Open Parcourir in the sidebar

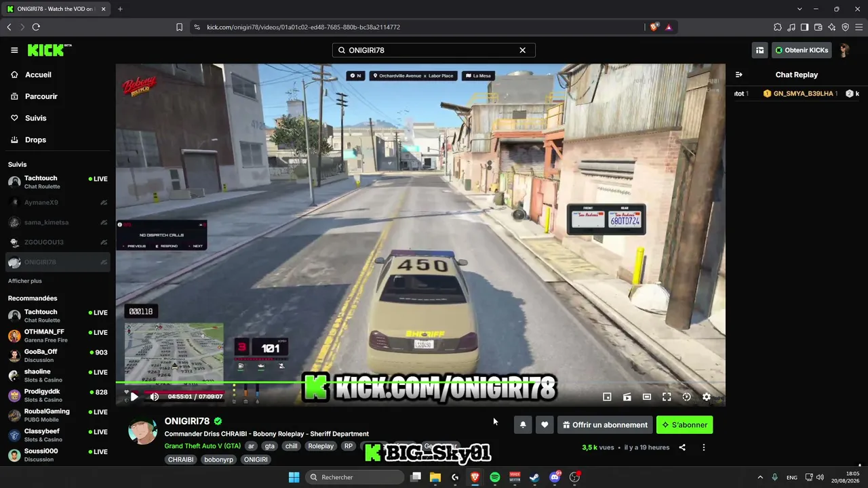(x=41, y=96)
